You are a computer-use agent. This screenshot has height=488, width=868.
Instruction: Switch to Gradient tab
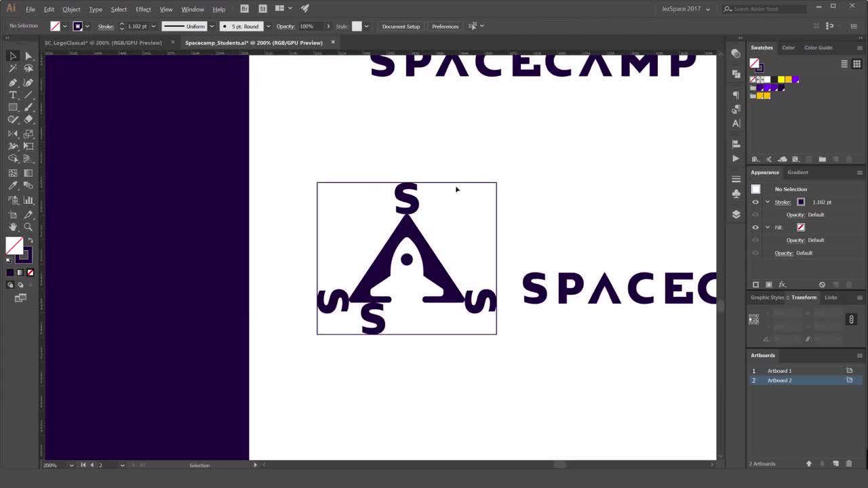click(797, 172)
